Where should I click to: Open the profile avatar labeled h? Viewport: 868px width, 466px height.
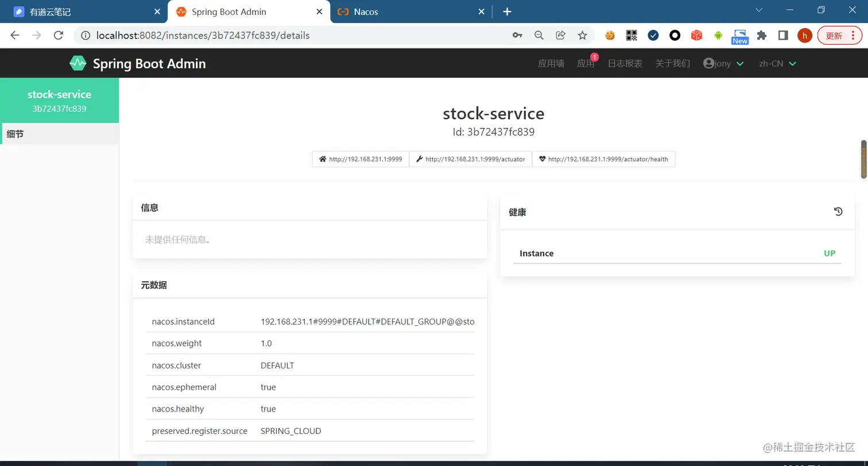coord(805,36)
